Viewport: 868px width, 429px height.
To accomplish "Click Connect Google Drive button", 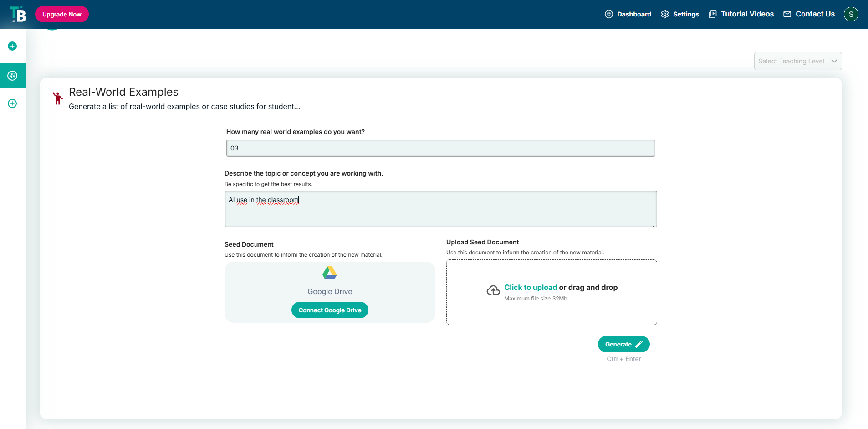I will [330, 310].
